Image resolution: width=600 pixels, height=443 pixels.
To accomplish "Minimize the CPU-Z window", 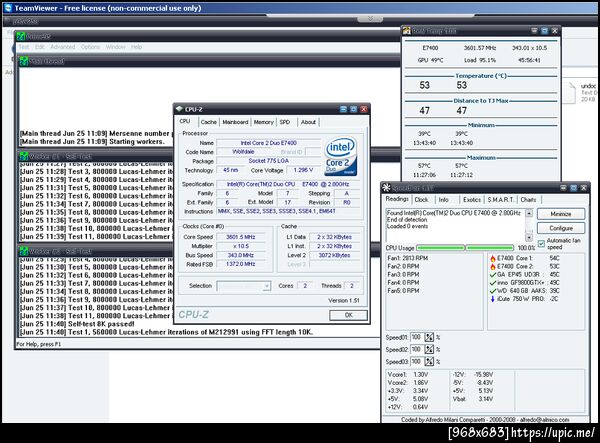I will click(x=343, y=109).
